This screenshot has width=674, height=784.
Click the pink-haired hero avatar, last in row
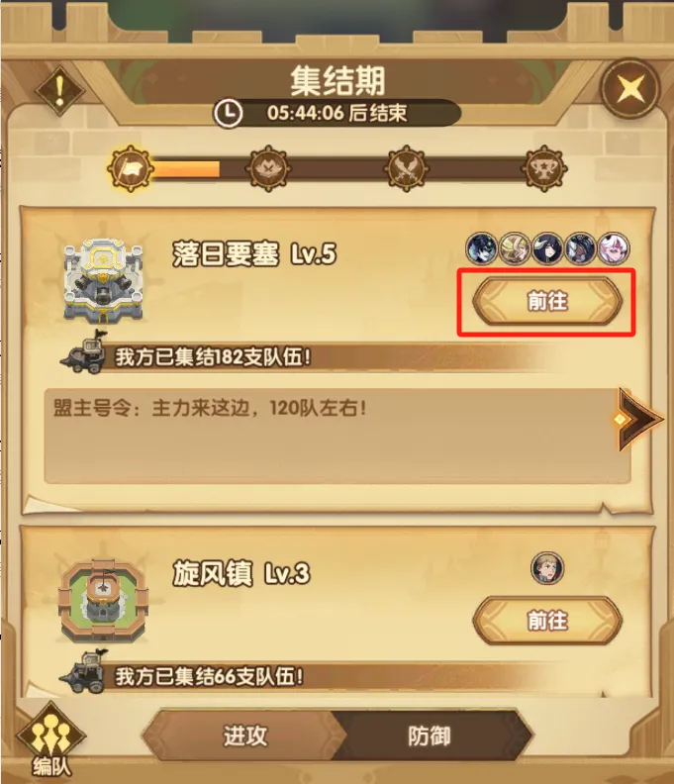[x=614, y=248]
